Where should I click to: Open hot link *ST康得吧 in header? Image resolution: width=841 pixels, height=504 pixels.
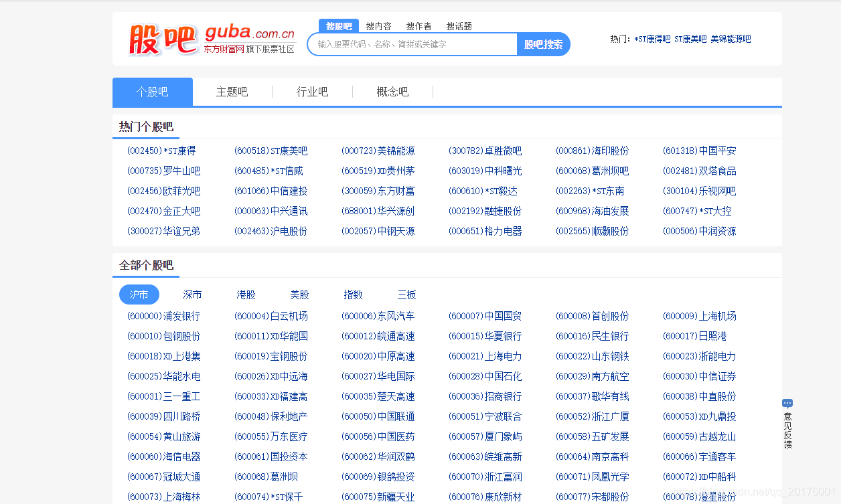pos(652,39)
